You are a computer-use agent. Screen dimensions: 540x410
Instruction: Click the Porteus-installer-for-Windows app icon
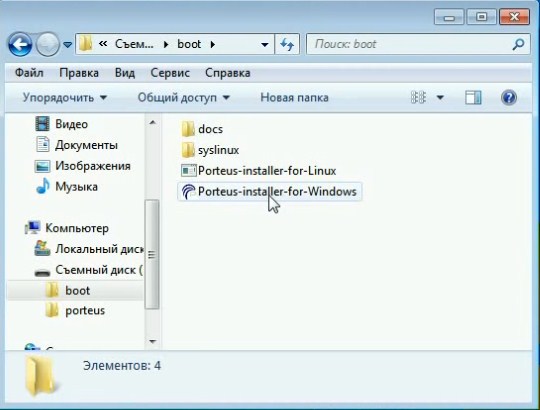pos(188,191)
